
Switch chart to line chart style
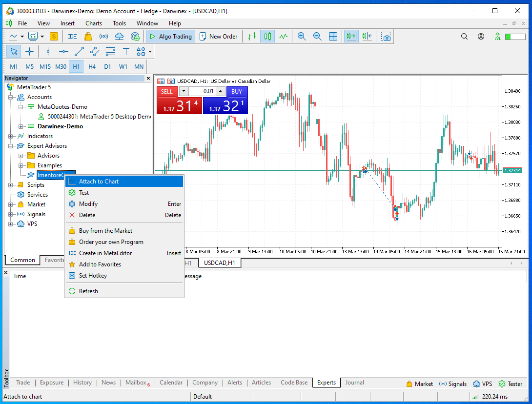tap(283, 36)
